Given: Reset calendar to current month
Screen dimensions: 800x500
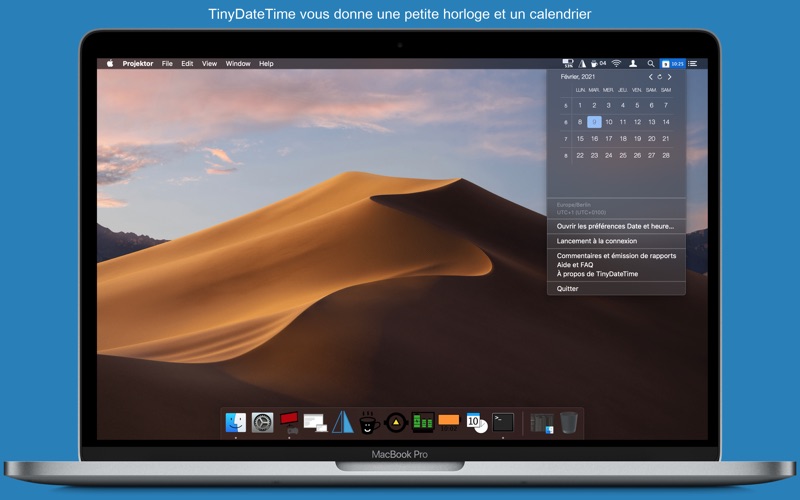Looking at the screenshot, I should (660, 77).
